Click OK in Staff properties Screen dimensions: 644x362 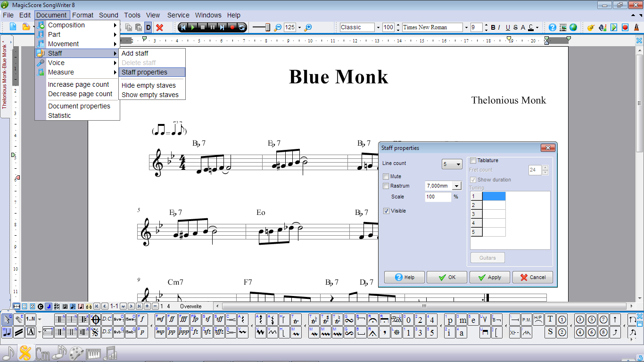(x=447, y=277)
